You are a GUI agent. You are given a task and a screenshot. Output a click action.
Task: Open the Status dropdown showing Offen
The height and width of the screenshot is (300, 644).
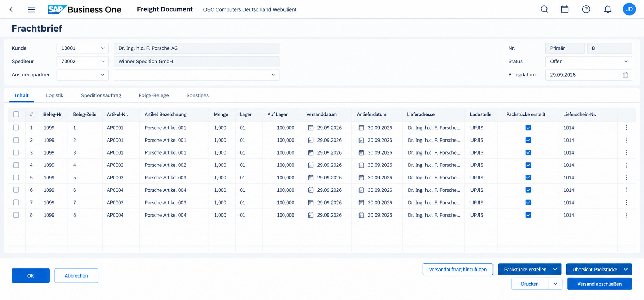[x=589, y=62]
